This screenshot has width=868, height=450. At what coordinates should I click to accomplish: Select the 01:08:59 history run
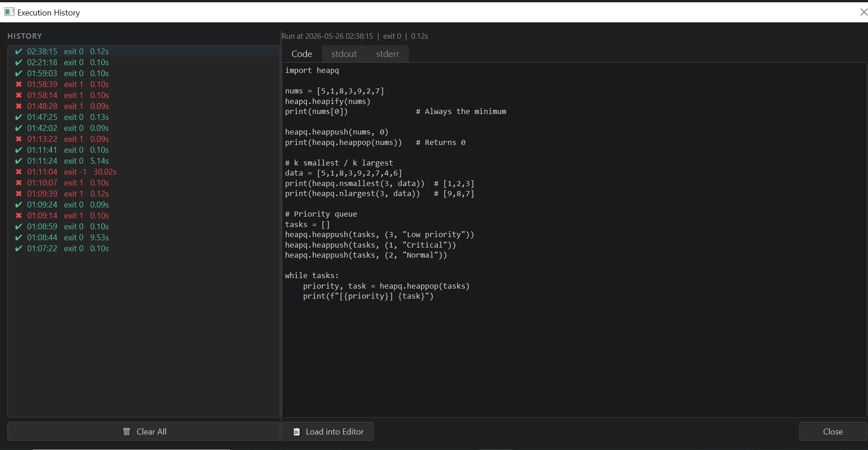[x=144, y=227]
